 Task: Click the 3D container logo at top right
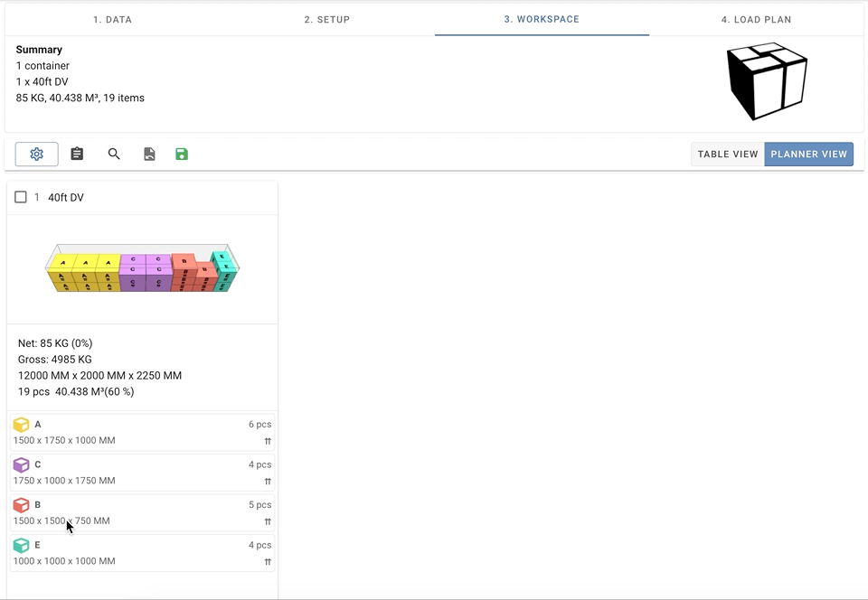tap(766, 81)
